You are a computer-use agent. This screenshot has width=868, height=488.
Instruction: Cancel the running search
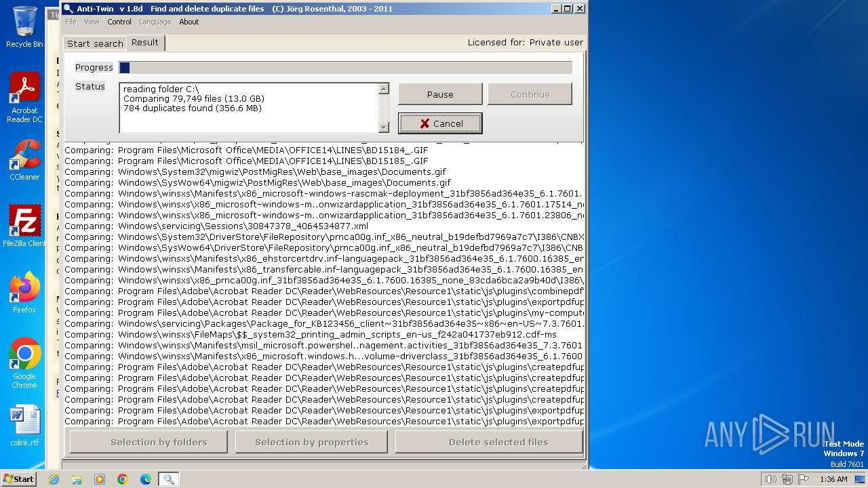tap(440, 123)
